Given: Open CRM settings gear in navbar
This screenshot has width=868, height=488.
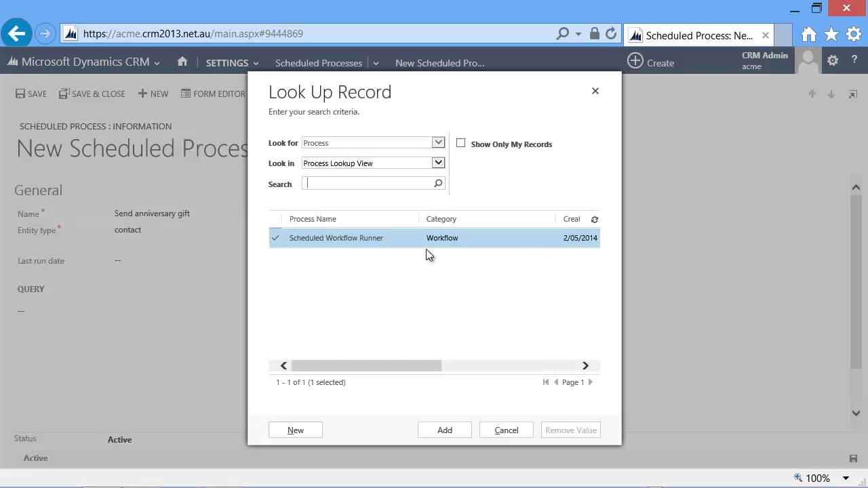Looking at the screenshot, I should pos(833,61).
